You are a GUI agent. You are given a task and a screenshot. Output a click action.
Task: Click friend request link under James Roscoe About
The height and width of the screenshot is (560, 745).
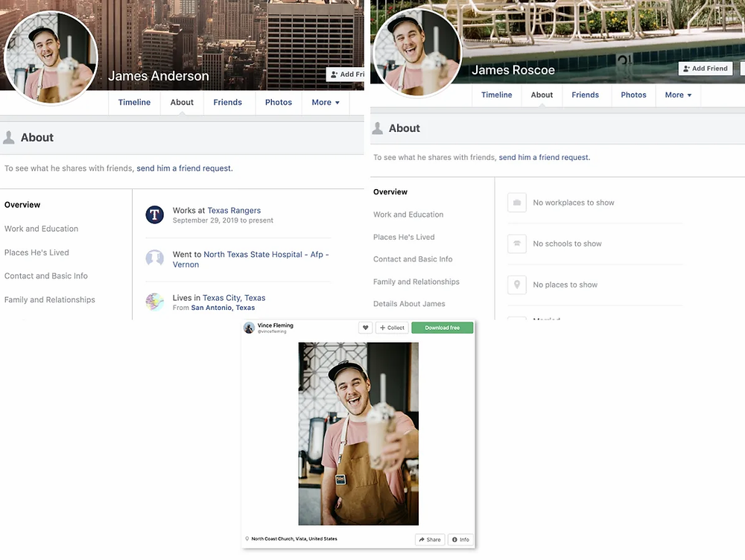544,157
